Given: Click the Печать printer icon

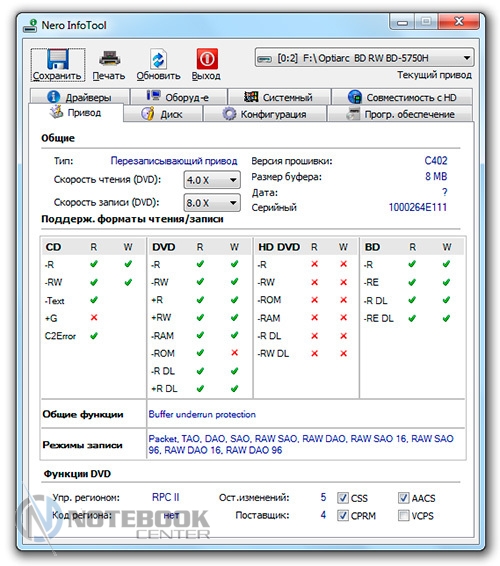Looking at the screenshot, I should 110,58.
